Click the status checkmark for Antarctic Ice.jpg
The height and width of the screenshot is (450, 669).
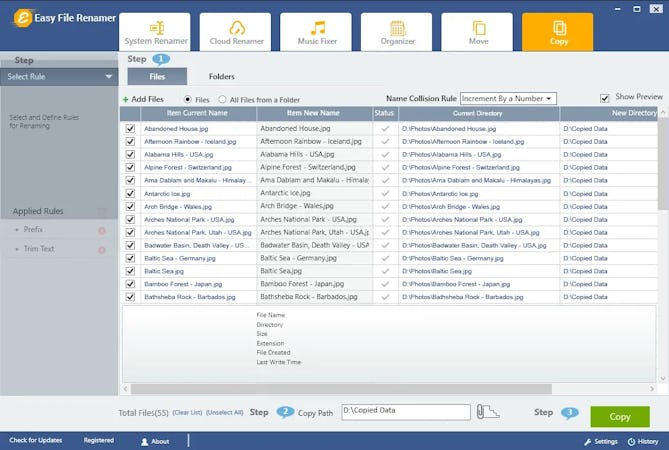[385, 194]
